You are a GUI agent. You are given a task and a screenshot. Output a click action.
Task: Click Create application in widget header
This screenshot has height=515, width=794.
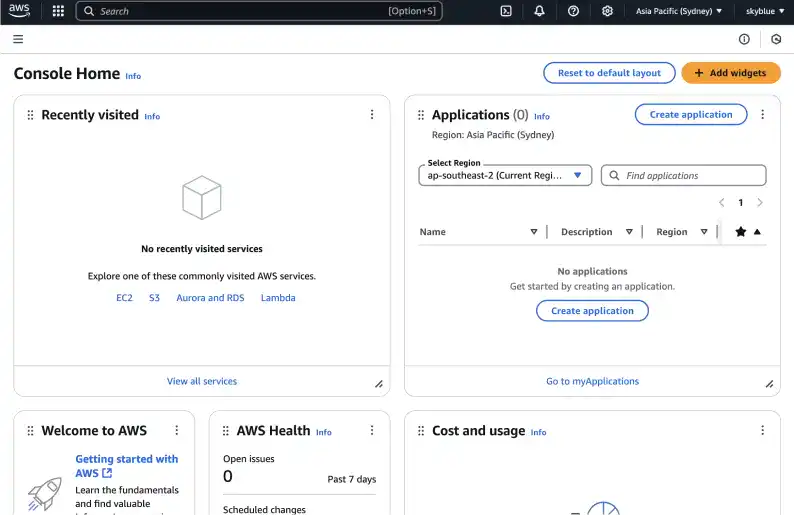click(x=691, y=114)
